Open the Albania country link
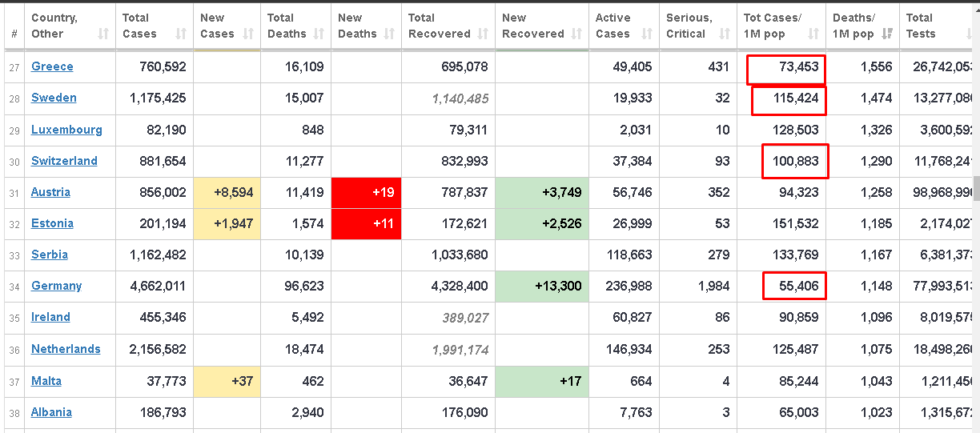 click(x=51, y=412)
